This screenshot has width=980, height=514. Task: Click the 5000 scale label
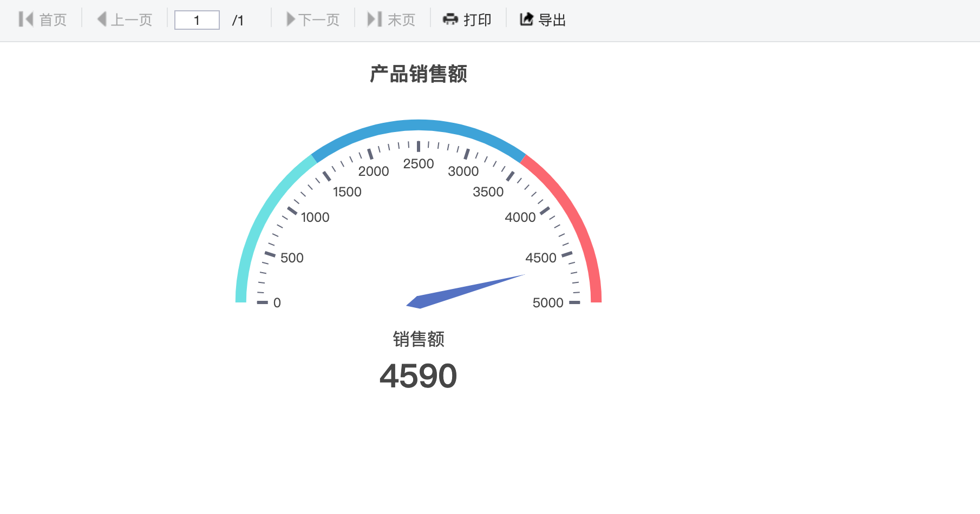pos(548,302)
